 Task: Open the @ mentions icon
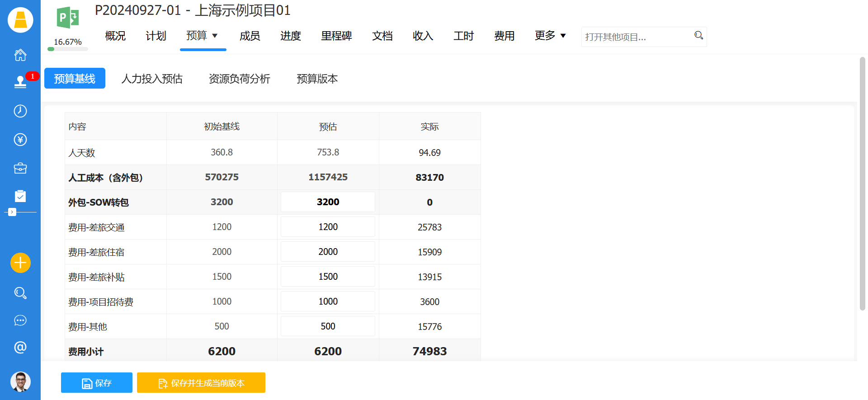(20, 347)
